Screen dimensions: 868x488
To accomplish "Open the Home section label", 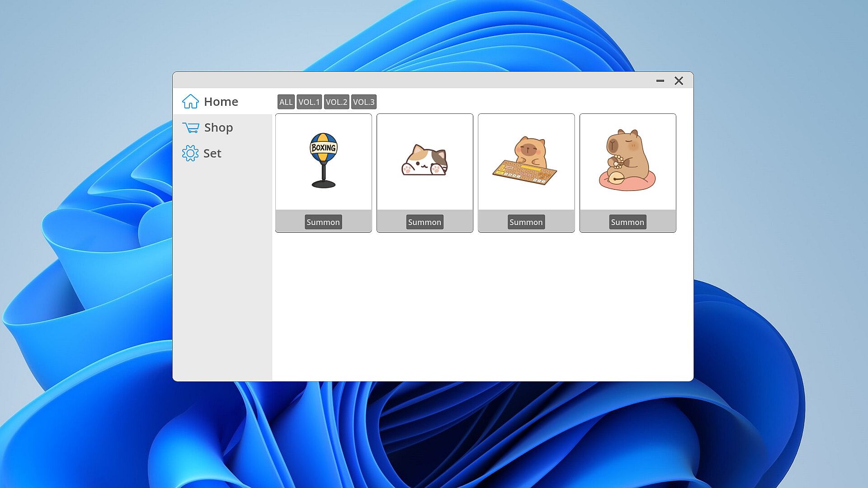I will coord(221,102).
